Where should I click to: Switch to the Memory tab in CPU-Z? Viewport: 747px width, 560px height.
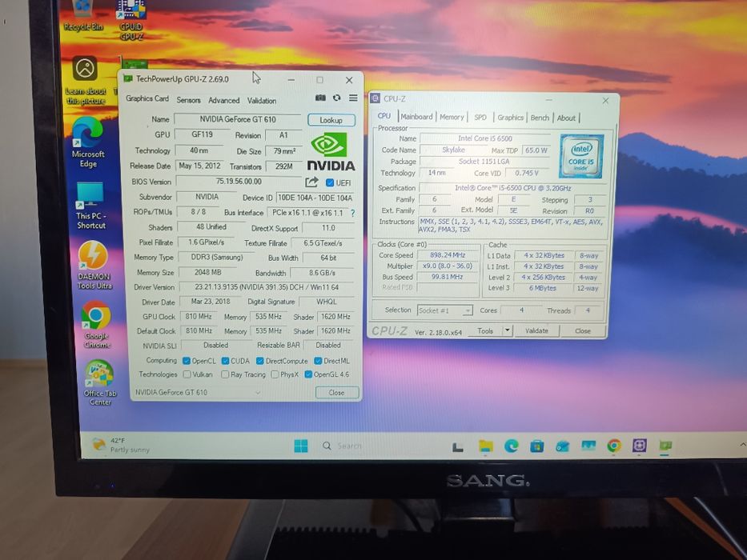tap(452, 117)
